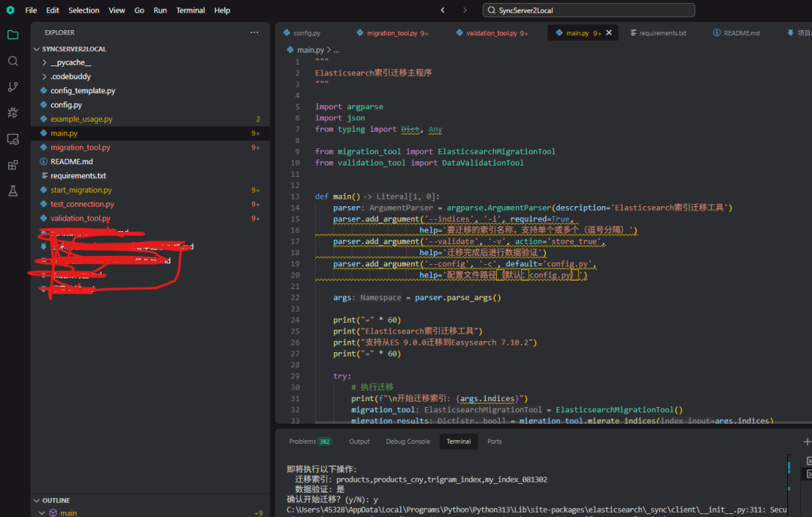Show the Ports panel tab

pos(494,441)
